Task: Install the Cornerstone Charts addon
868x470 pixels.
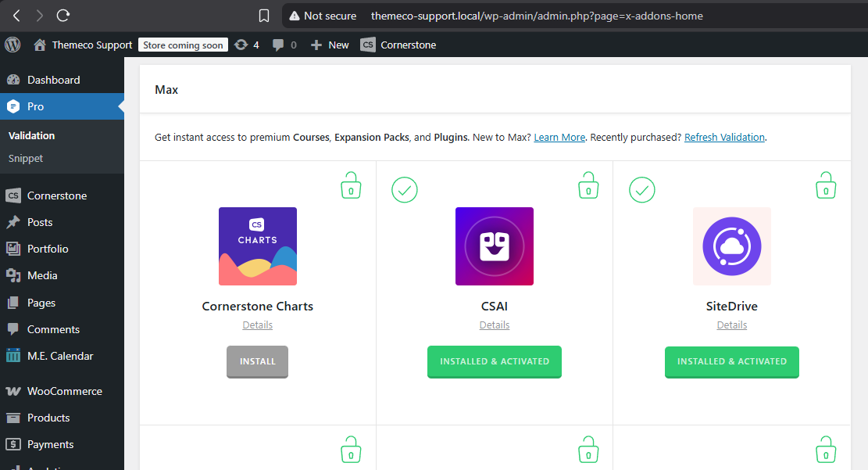Action: (257, 361)
